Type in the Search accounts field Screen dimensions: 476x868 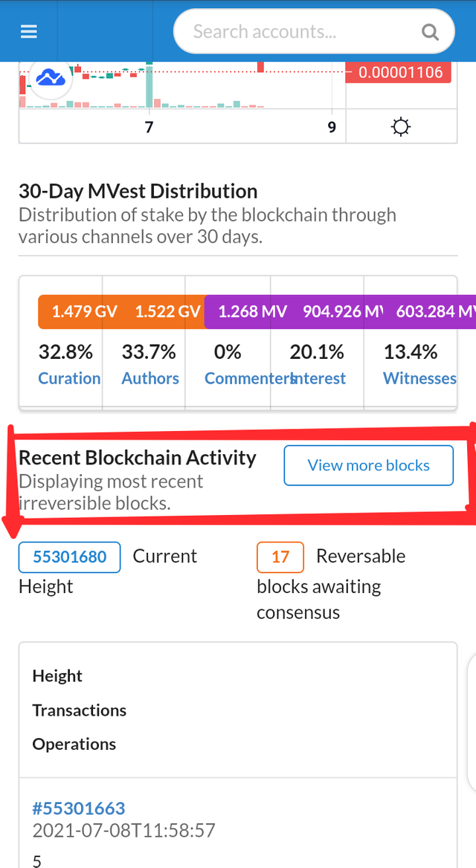click(x=297, y=31)
